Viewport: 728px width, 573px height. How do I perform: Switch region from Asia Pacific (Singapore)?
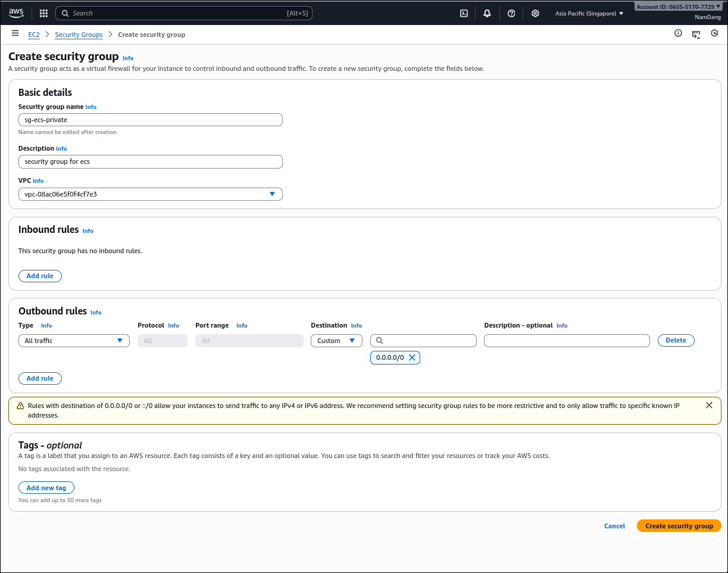589,13
